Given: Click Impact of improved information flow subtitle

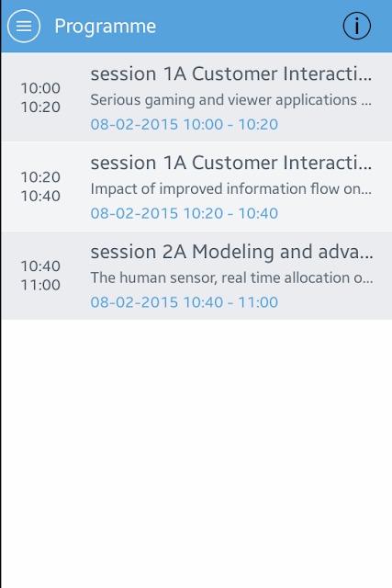Looking at the screenshot, I should point(231,188).
